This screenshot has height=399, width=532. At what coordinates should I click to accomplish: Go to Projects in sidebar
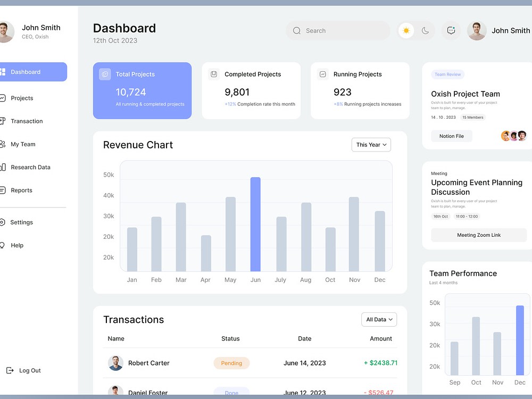[22, 98]
